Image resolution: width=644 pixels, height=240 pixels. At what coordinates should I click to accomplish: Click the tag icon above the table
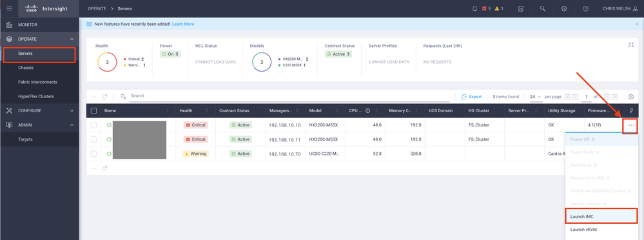point(104,97)
